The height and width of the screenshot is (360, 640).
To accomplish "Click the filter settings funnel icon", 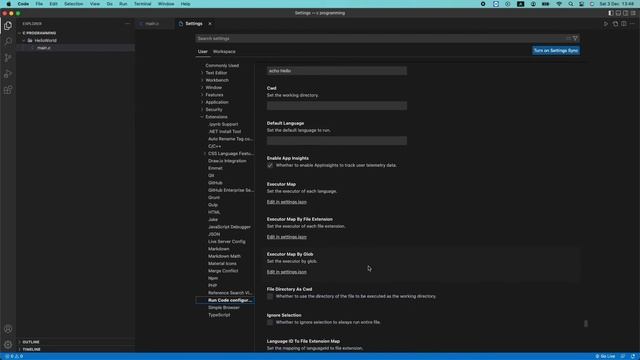I will 575,38.
